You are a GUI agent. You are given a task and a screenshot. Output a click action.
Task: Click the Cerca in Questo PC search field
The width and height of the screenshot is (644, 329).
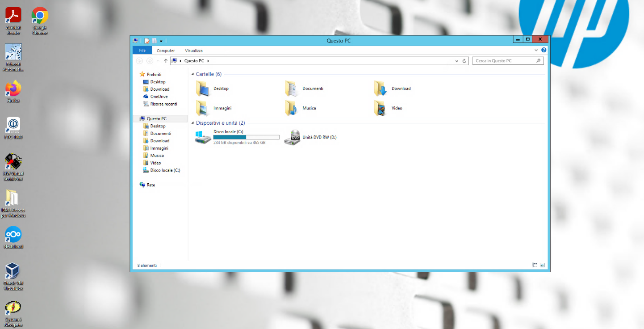click(x=508, y=61)
